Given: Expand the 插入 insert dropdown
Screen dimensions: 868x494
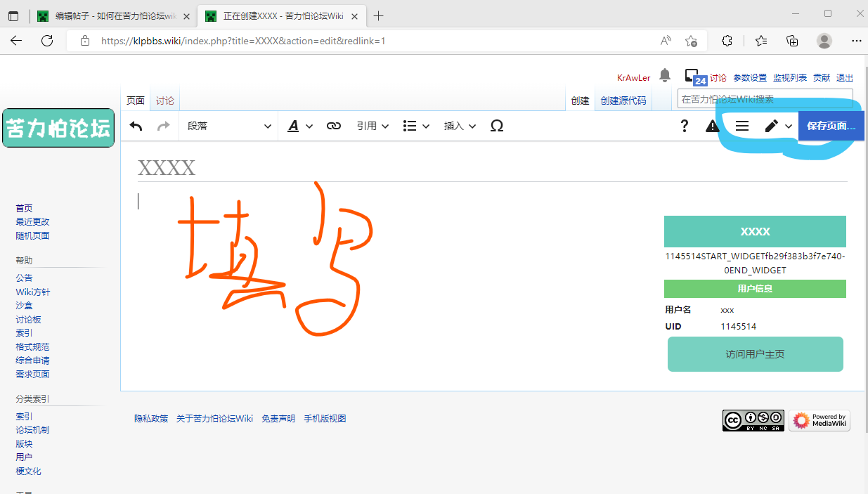Looking at the screenshot, I should (460, 126).
